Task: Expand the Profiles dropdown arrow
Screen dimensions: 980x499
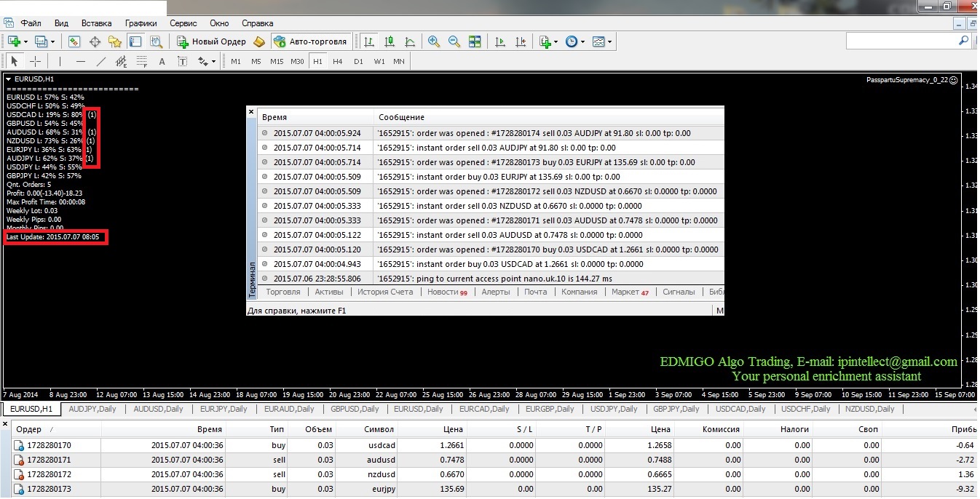Action: [x=52, y=41]
